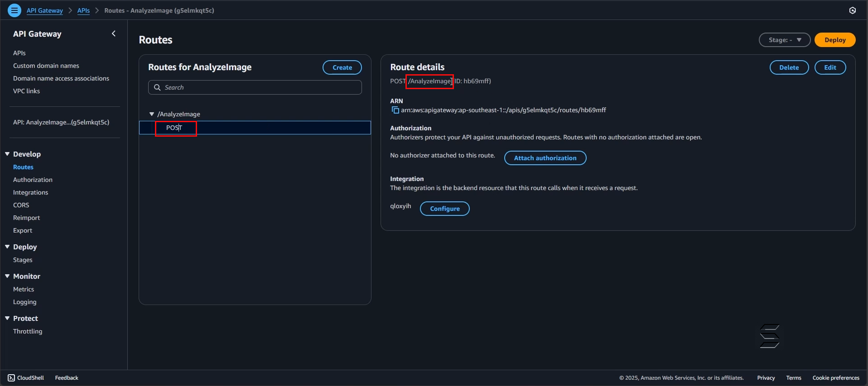The image size is (868, 386).
Task: Click the search magnifier icon
Action: pos(157,87)
